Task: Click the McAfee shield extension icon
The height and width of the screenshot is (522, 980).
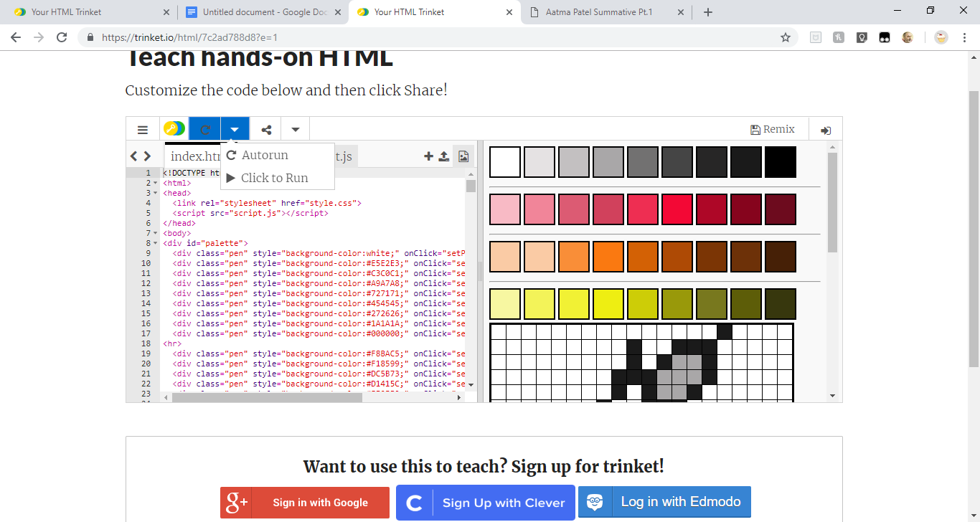Action: click(x=815, y=37)
